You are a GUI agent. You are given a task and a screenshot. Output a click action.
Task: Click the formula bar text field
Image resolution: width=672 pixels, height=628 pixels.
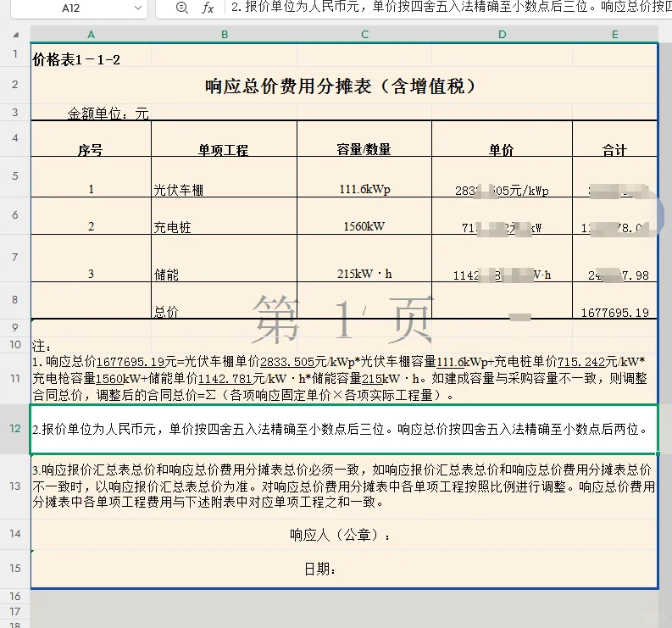449,8
